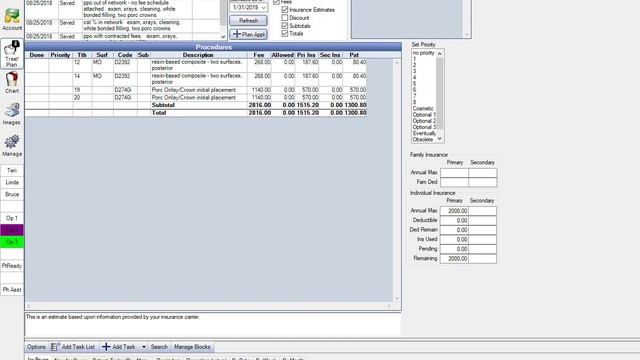Viewport: 640px width, 360px height.
Task: Click the Plan Appt button
Action: [248, 34]
